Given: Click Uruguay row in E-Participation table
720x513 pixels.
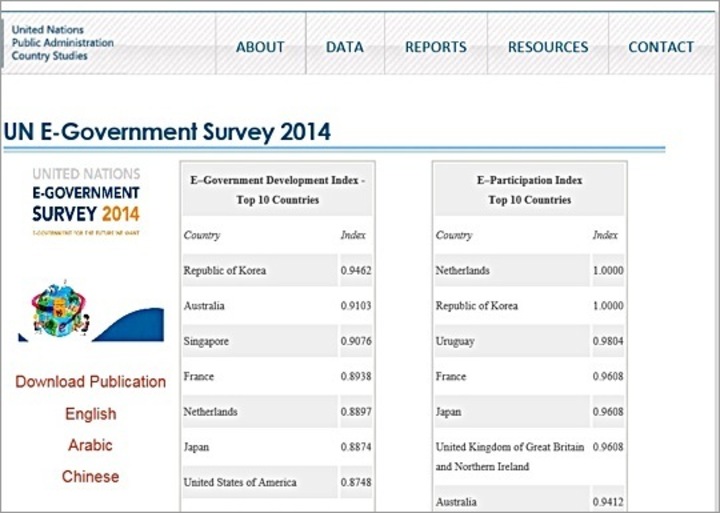Looking at the screenshot, I should 529,341.
